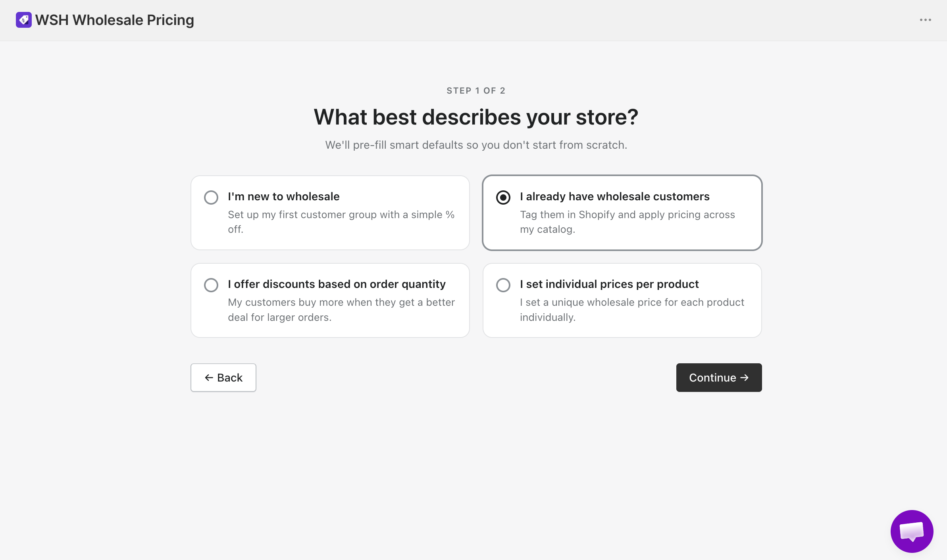Click the "STEP 1 OF 2" label
The height and width of the screenshot is (560, 947).
476,90
